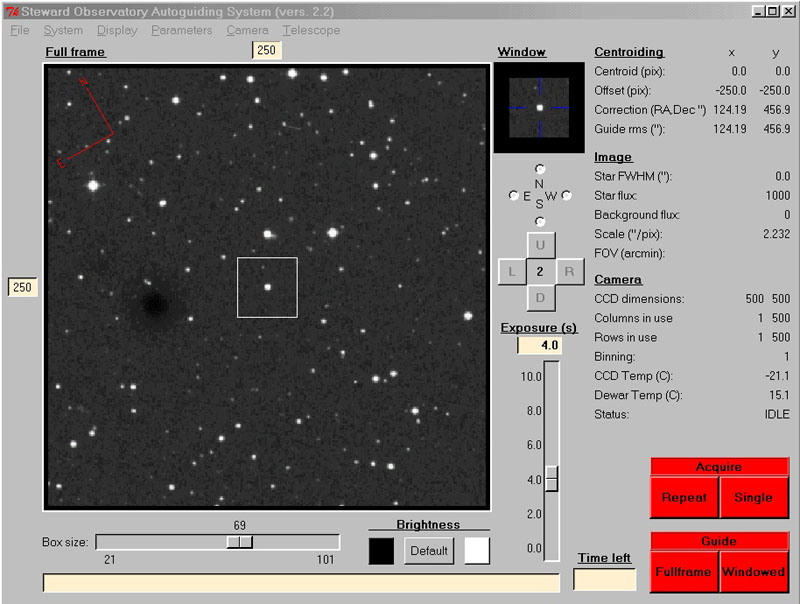Click the red compass orientation marker
Image resolution: width=800 pixels, height=604 pixels.
(87, 122)
